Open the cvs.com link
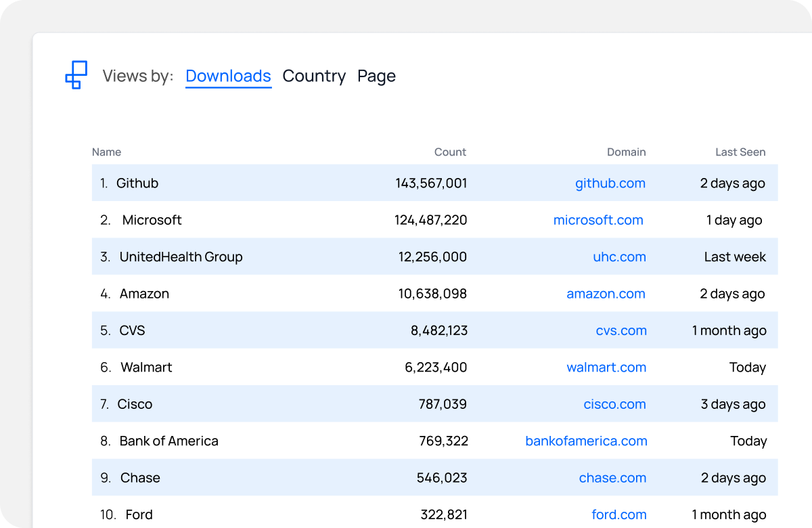Image resolution: width=812 pixels, height=528 pixels. pyautogui.click(x=621, y=331)
